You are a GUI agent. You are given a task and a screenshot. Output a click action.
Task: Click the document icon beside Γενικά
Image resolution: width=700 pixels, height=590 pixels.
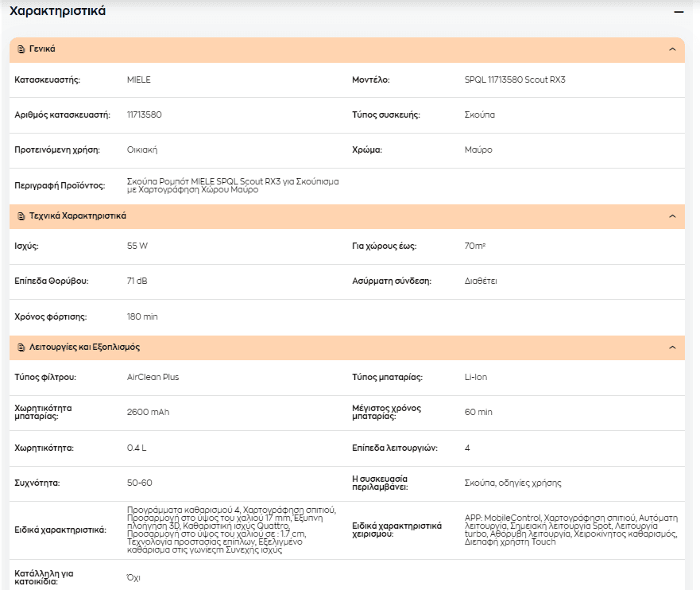click(21, 49)
